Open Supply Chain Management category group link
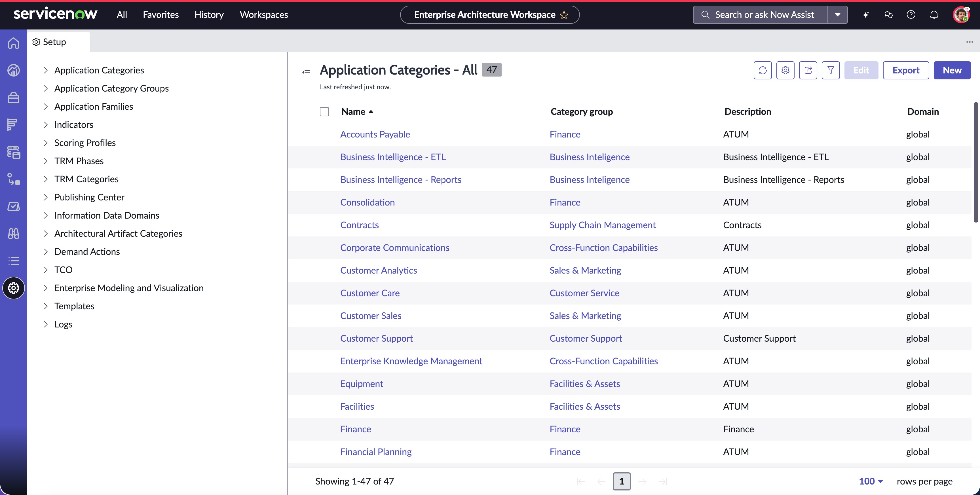 [x=602, y=225]
